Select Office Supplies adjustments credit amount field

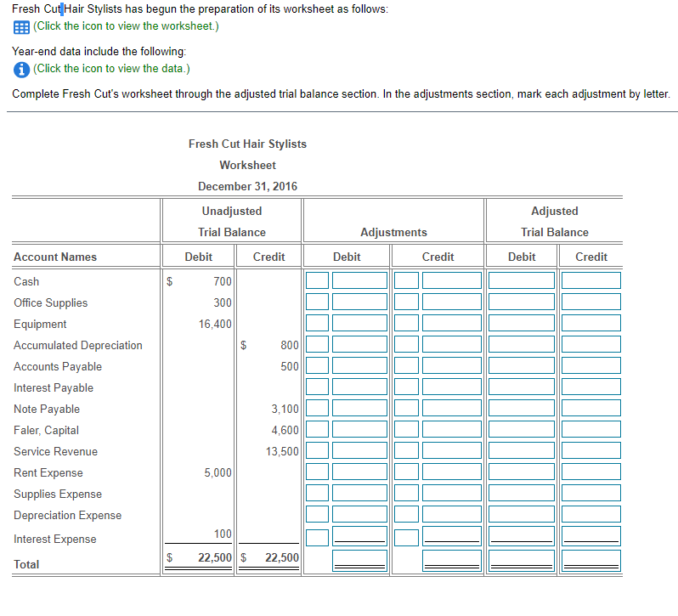(x=451, y=302)
